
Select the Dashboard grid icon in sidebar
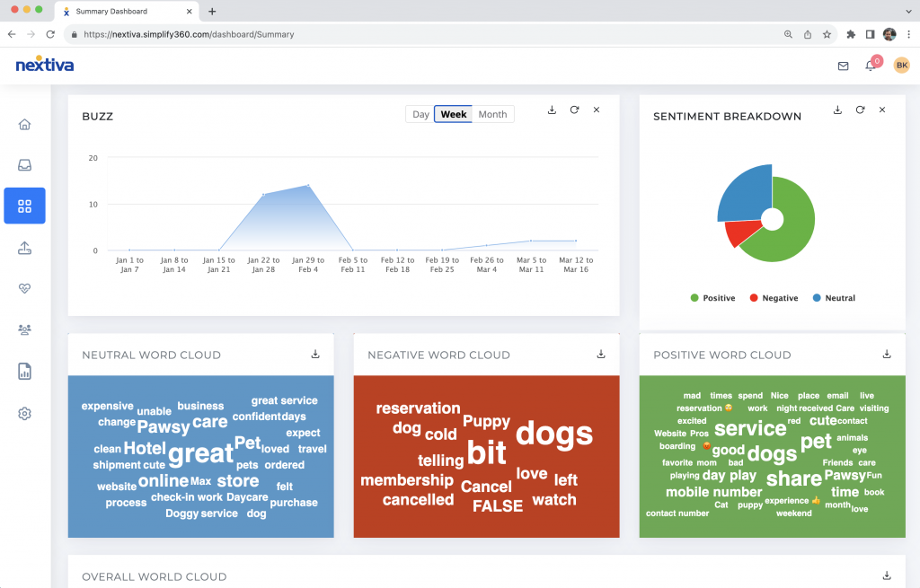coord(24,206)
